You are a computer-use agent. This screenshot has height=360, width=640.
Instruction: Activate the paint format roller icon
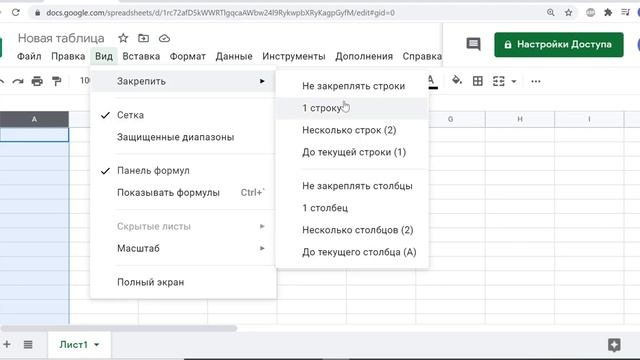[x=57, y=82]
